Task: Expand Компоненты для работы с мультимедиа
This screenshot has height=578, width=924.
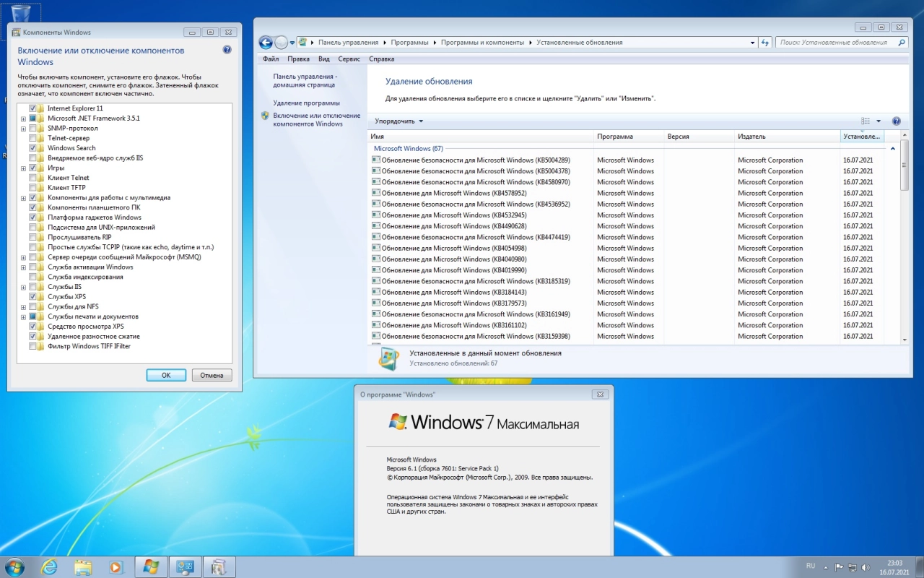Action: (x=23, y=198)
